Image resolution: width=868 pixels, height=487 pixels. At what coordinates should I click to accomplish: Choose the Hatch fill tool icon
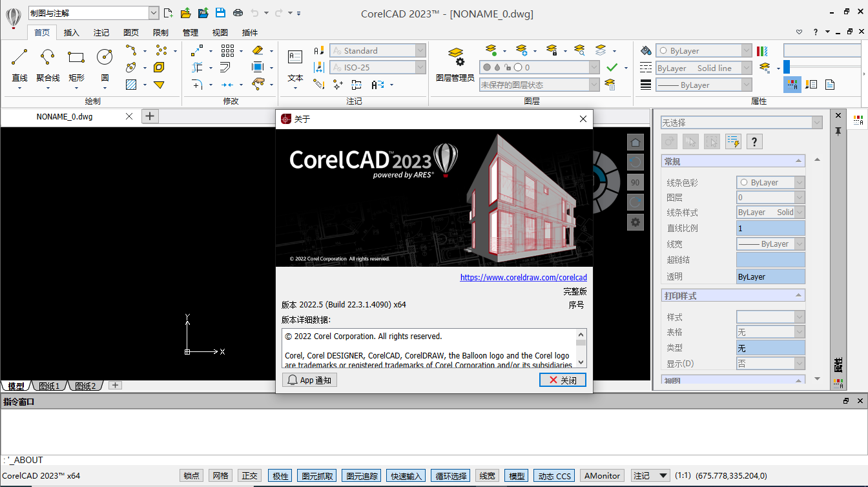(x=131, y=85)
